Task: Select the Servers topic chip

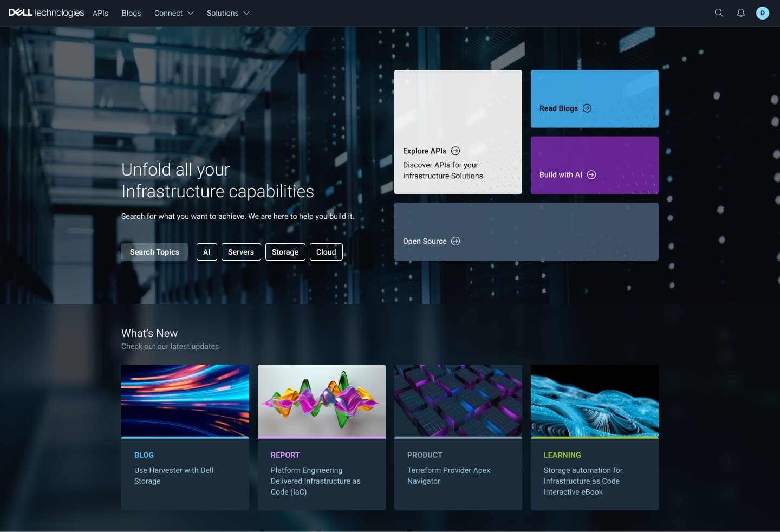Action: point(241,252)
